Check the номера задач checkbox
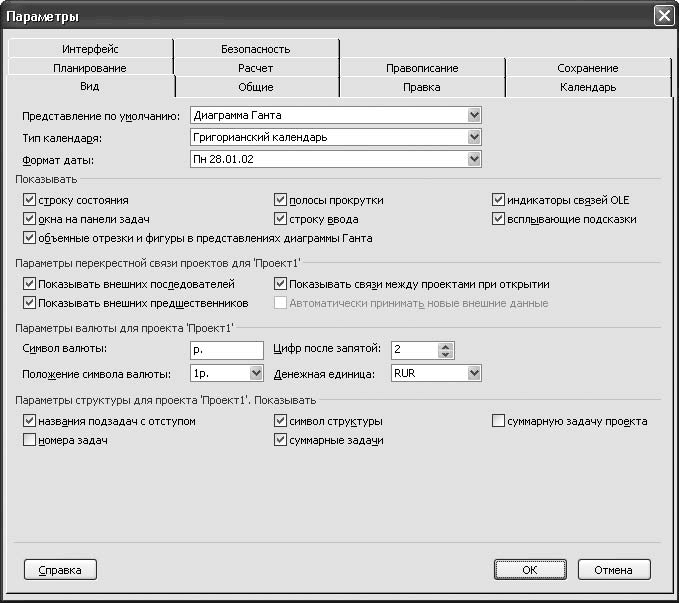The width and height of the screenshot is (679, 603). [x=28, y=440]
